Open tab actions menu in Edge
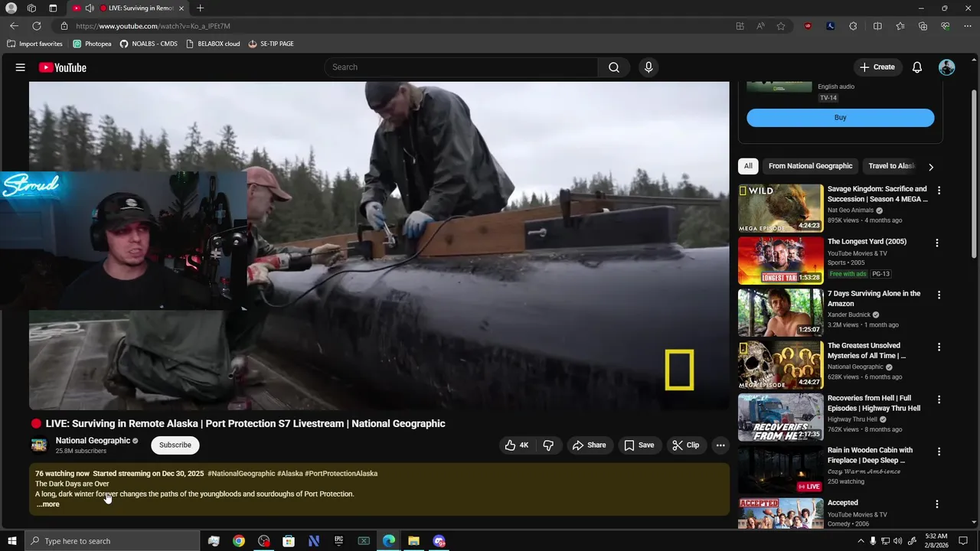Viewport: 980px width, 551px height. (53, 8)
